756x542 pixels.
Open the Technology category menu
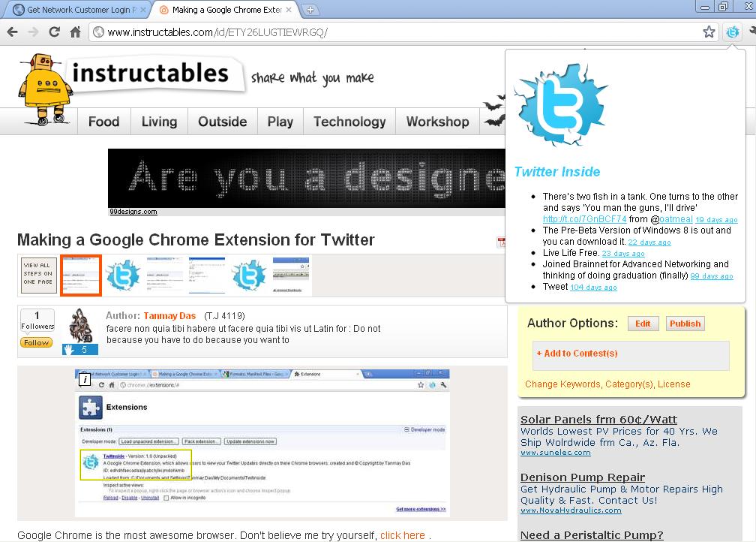[x=348, y=121]
